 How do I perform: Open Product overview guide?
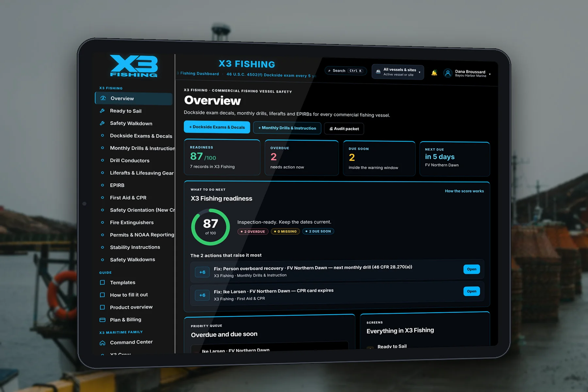131,307
